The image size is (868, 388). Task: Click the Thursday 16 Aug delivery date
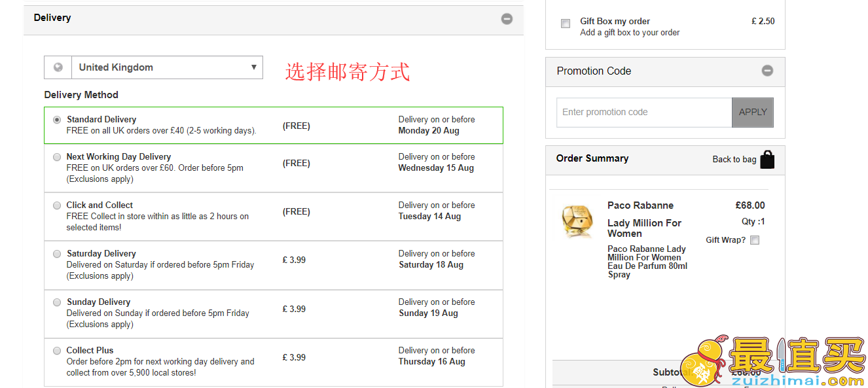click(432, 362)
